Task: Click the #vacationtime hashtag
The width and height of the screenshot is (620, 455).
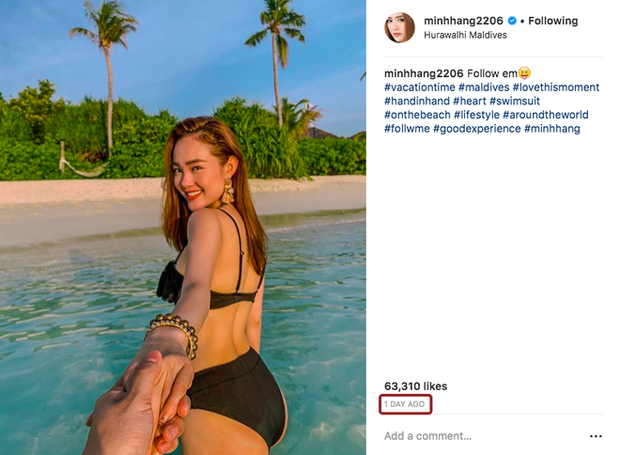Action: click(x=420, y=87)
